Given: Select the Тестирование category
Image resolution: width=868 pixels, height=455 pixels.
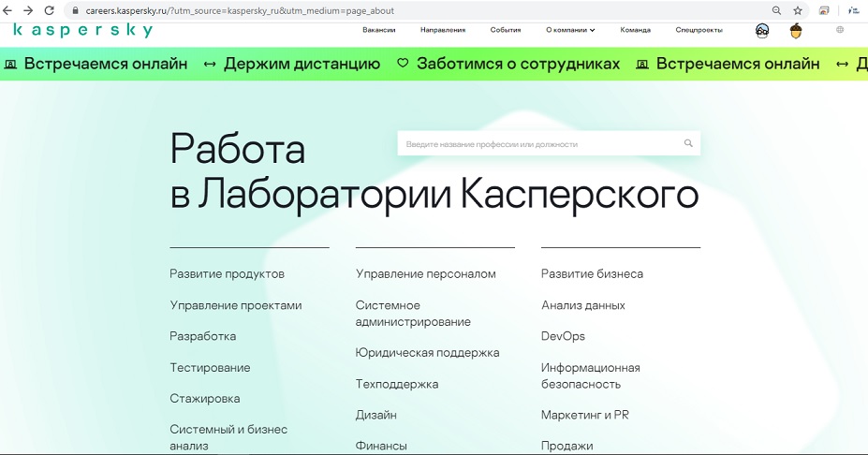Looking at the screenshot, I should 210,368.
